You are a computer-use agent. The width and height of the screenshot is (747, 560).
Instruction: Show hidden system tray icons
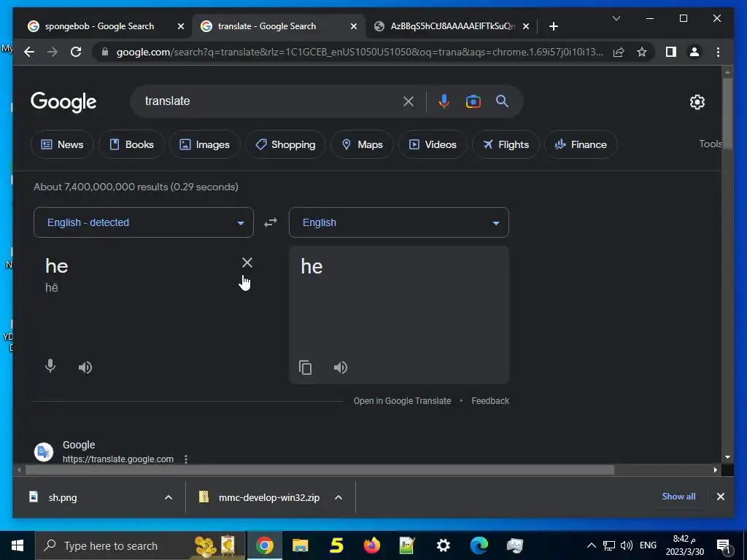[591, 545]
